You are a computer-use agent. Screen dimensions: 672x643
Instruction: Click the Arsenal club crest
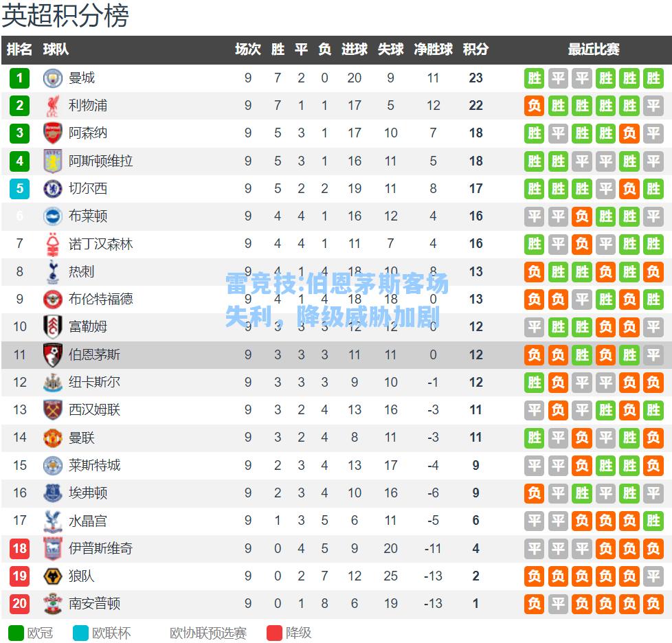coord(53,133)
